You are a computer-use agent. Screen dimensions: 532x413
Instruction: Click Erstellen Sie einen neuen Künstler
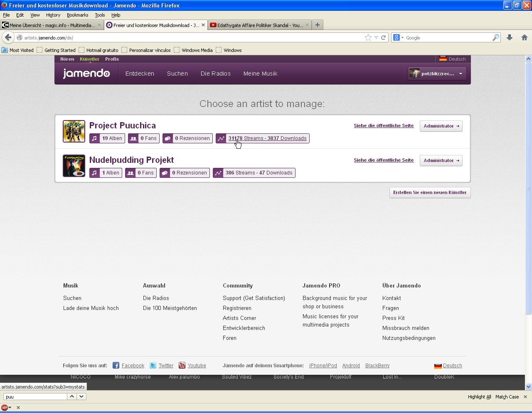(430, 192)
